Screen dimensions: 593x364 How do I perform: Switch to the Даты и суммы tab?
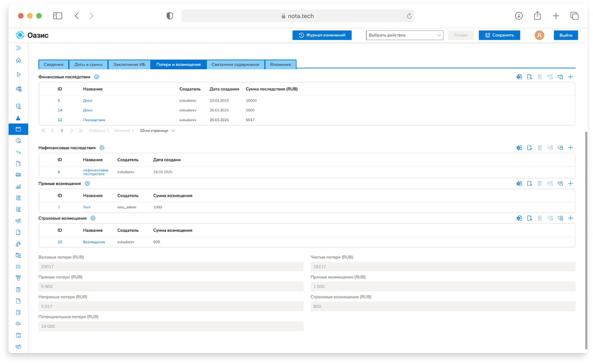(88, 65)
